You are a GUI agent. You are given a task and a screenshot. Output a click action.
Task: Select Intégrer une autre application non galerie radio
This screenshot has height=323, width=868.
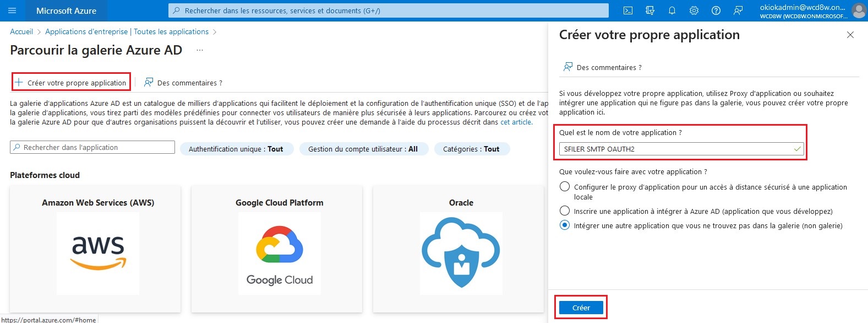point(565,225)
